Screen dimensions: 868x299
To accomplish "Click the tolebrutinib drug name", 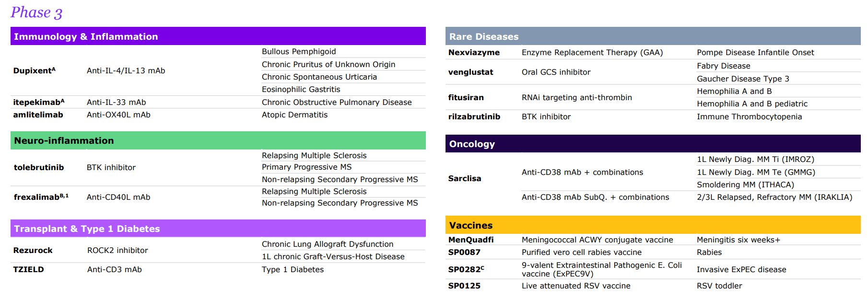I will click(38, 167).
